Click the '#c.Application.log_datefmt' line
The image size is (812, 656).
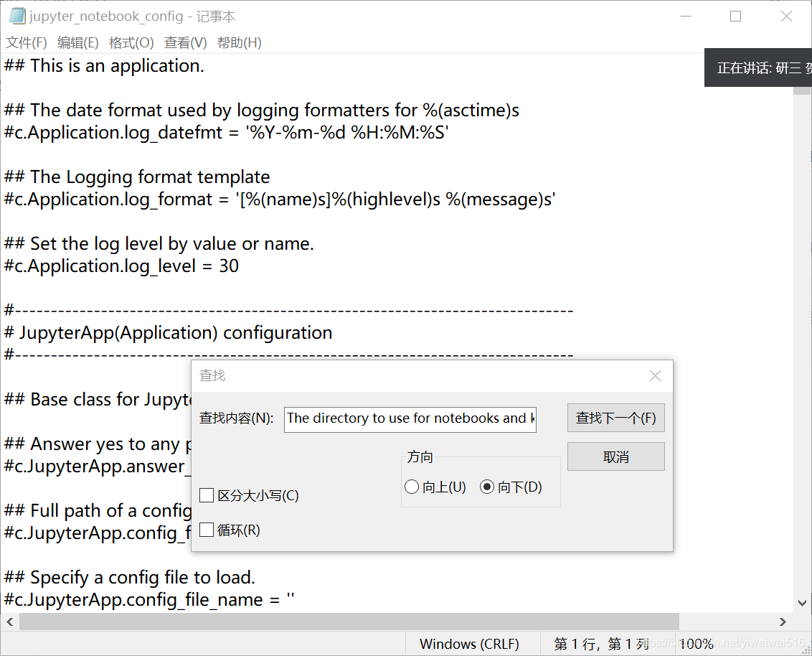226,133
